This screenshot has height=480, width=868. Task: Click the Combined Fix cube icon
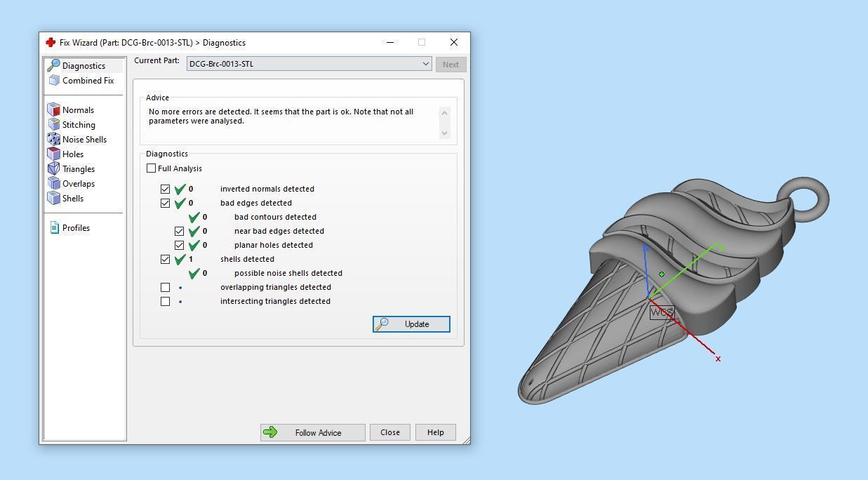click(x=53, y=80)
